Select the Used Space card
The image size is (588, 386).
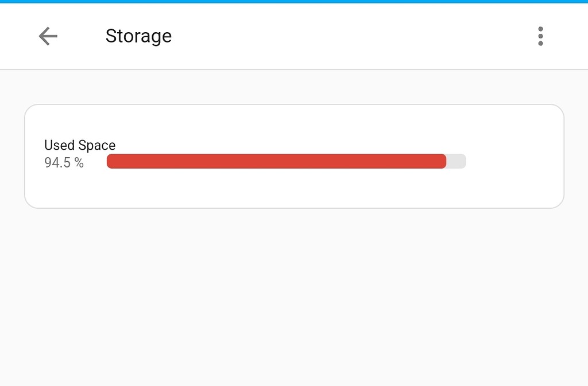coord(294,156)
